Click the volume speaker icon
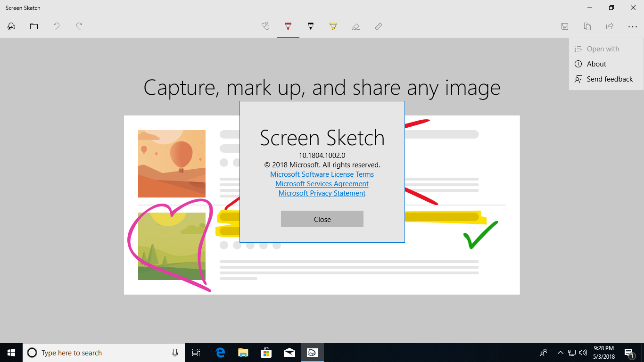The height and width of the screenshot is (362, 644). [x=583, y=353]
